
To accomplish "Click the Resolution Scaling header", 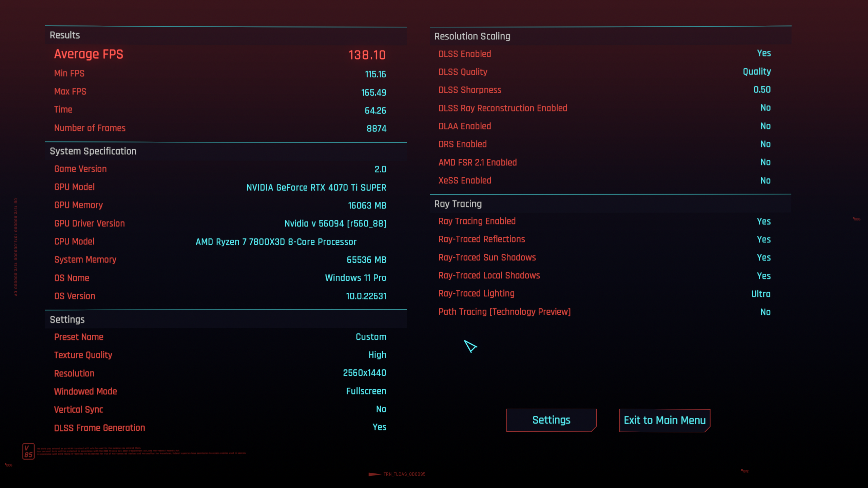I will click(x=472, y=36).
